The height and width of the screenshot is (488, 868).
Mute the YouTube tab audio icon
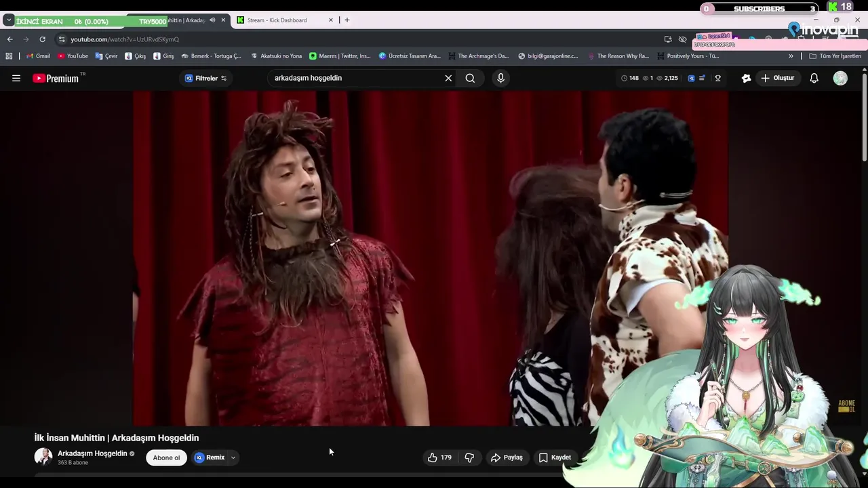click(x=212, y=20)
